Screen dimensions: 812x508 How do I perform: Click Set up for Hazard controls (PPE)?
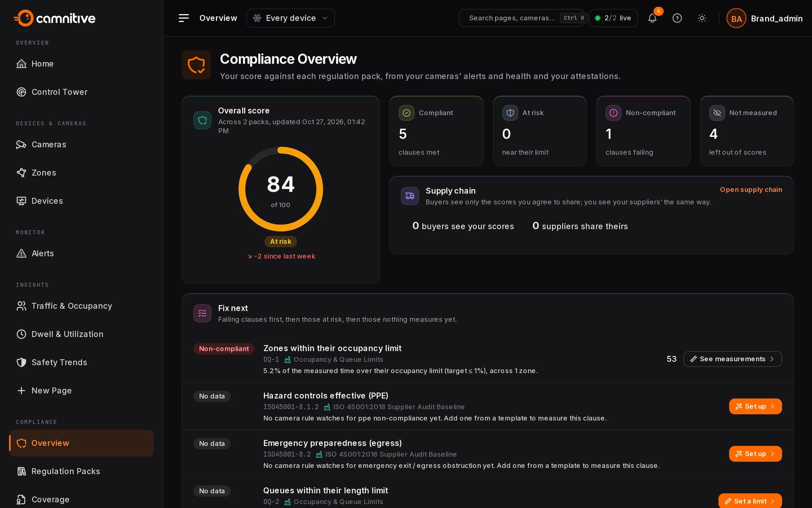[755, 406]
